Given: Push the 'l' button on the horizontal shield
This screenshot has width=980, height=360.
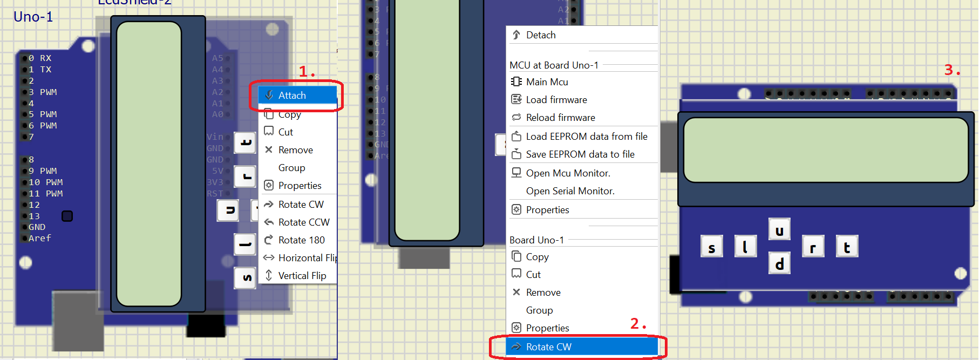Looking at the screenshot, I should pyautogui.click(x=746, y=247).
